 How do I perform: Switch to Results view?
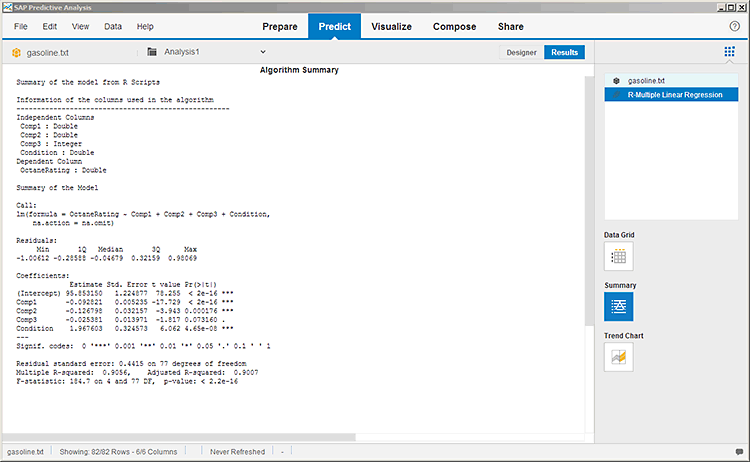(x=564, y=52)
